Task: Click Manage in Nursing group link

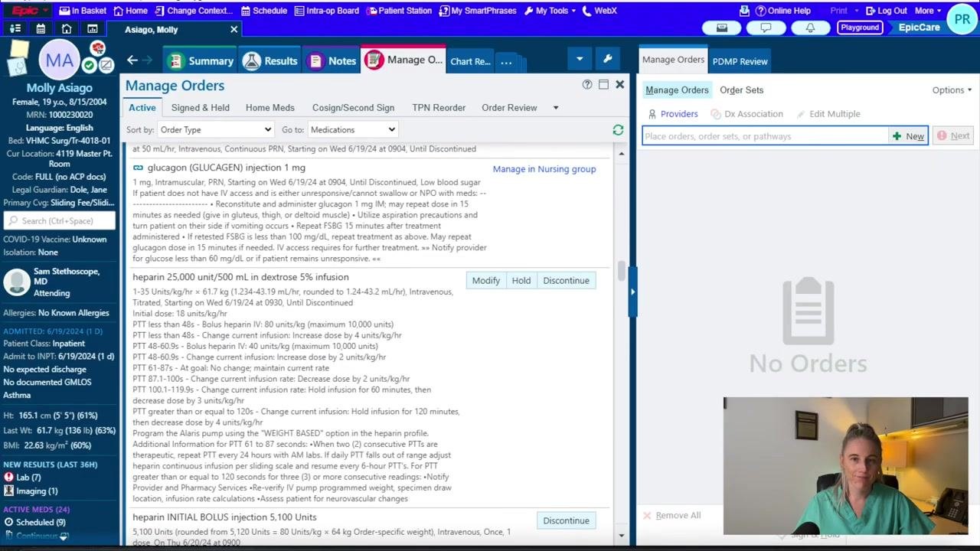Action: coord(544,169)
